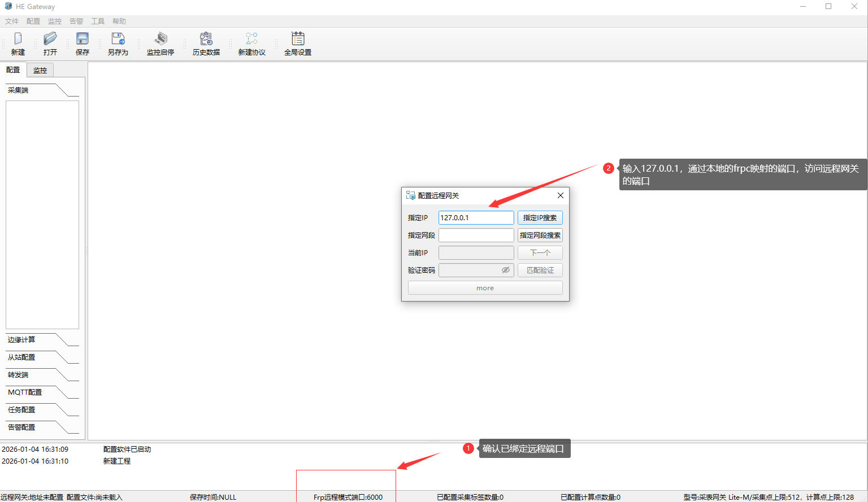Open 全局设置 global settings icon
868x502 pixels.
pyautogui.click(x=298, y=39)
